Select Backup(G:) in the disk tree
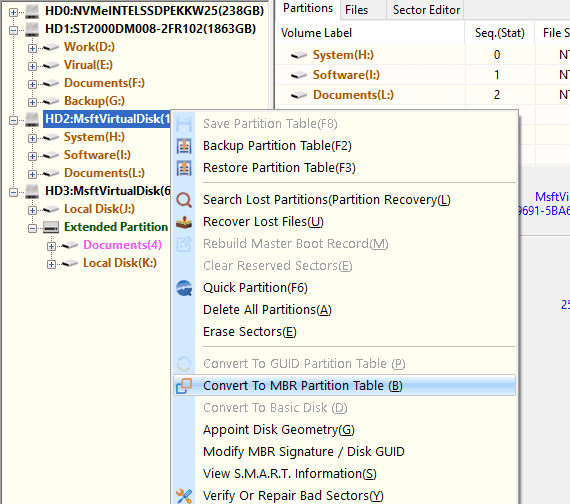 coord(94,101)
